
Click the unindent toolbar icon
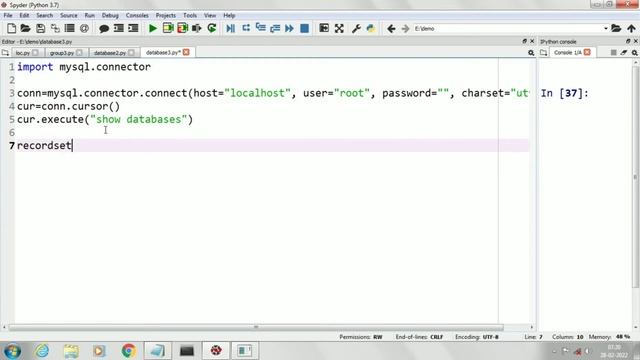click(118, 28)
